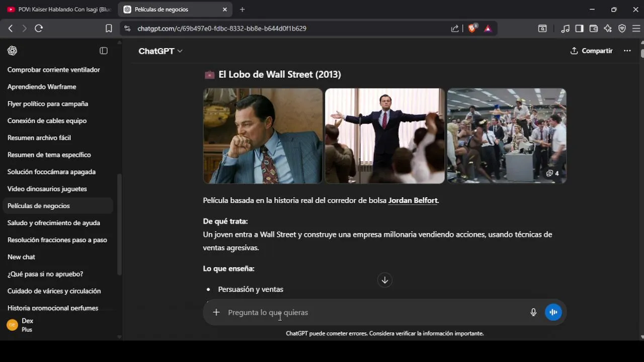The width and height of the screenshot is (644, 362).
Task: Click the 'Lo que enseña:' bold label
Action: click(228, 269)
